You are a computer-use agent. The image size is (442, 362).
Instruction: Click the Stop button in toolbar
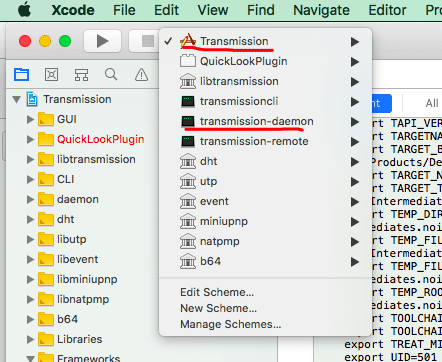point(148,41)
